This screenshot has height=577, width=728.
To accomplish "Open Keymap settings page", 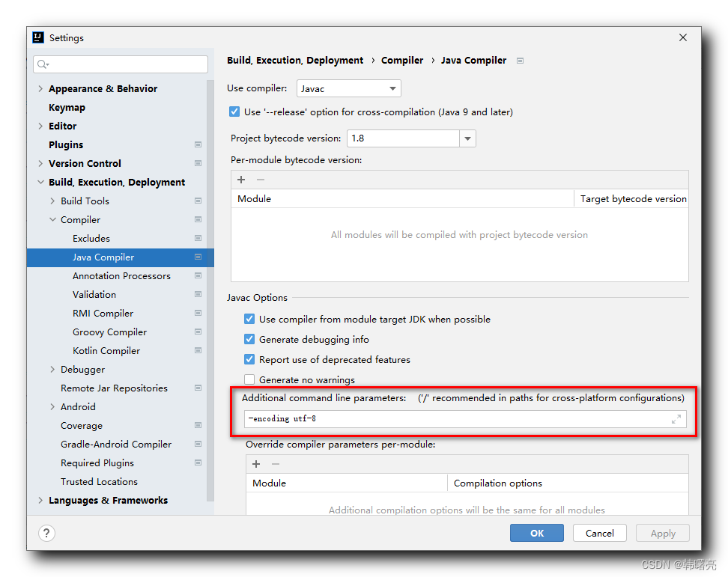I will [67, 108].
